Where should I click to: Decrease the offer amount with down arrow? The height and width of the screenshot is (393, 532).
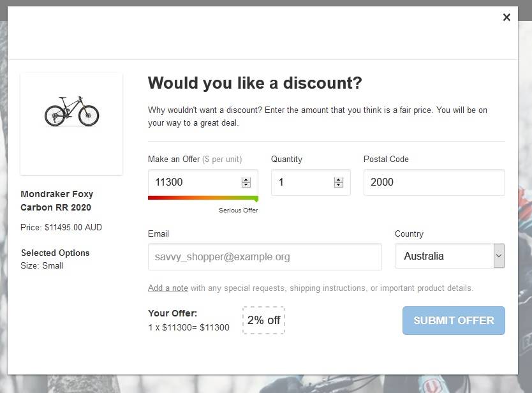coord(246,185)
